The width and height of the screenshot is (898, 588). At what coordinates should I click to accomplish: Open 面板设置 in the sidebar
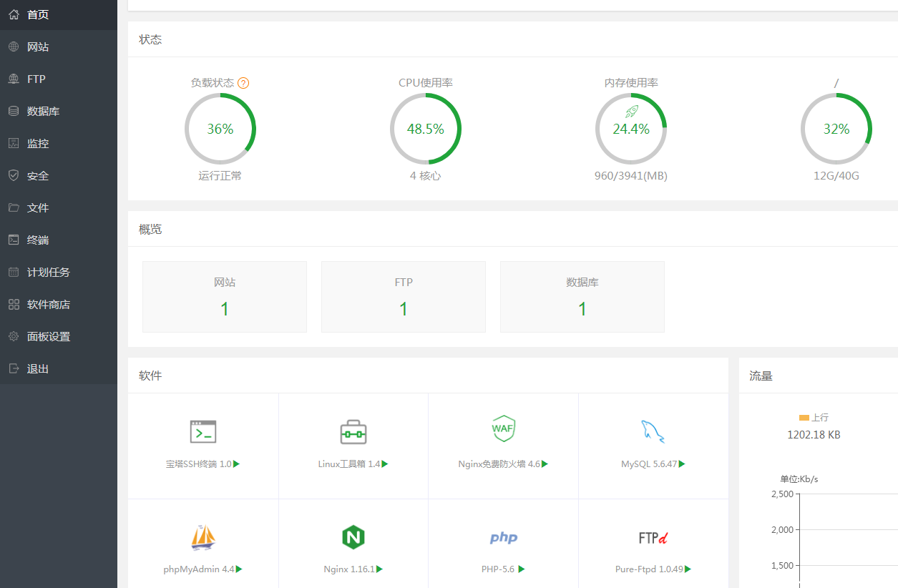tap(48, 337)
